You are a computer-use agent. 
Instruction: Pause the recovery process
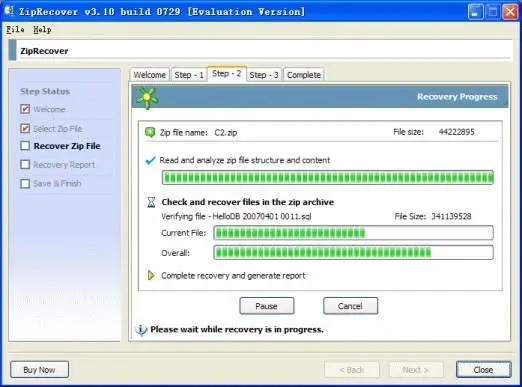click(x=267, y=306)
